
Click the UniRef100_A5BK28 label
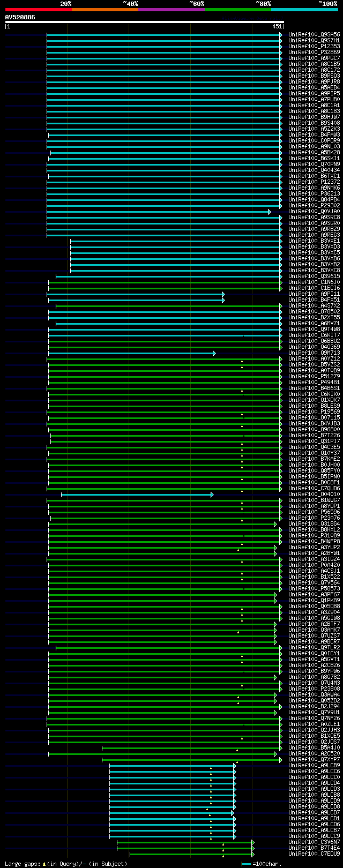point(314,152)
